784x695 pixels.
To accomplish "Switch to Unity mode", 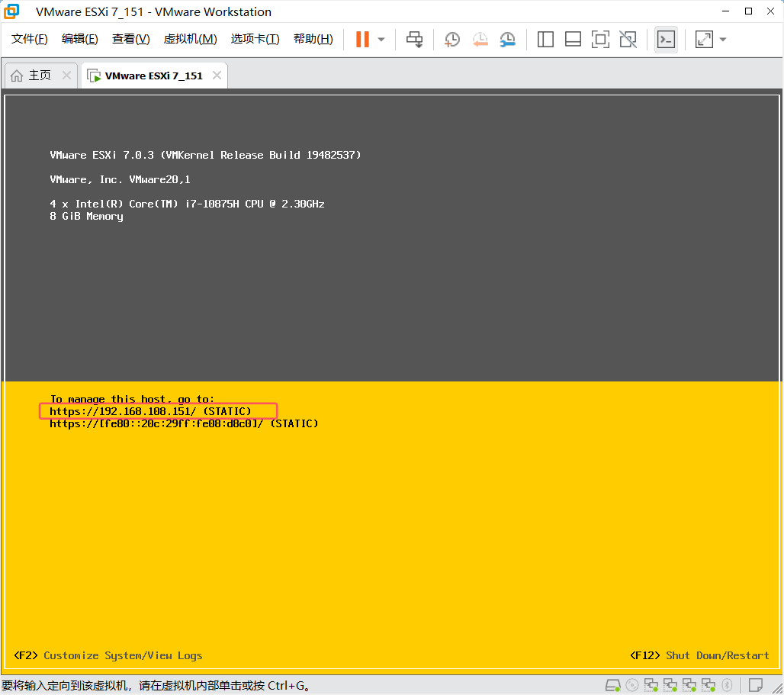I will (628, 40).
